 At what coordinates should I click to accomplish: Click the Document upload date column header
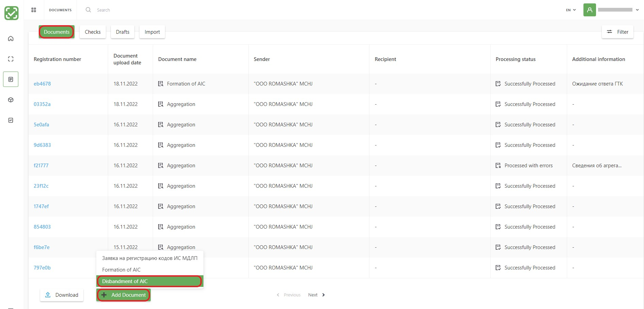pyautogui.click(x=127, y=59)
